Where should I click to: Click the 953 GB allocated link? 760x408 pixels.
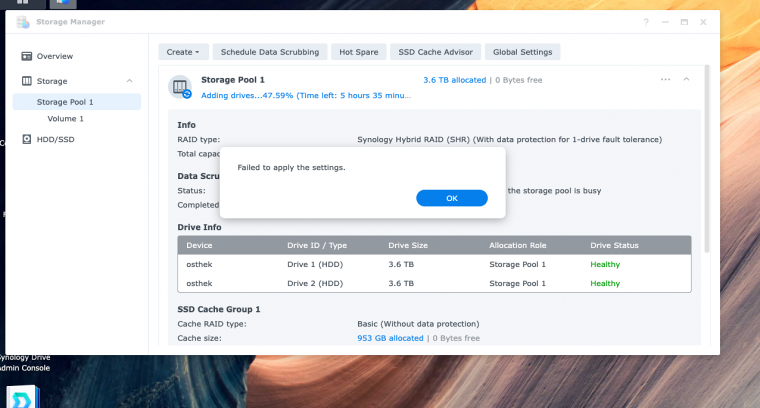(390, 338)
